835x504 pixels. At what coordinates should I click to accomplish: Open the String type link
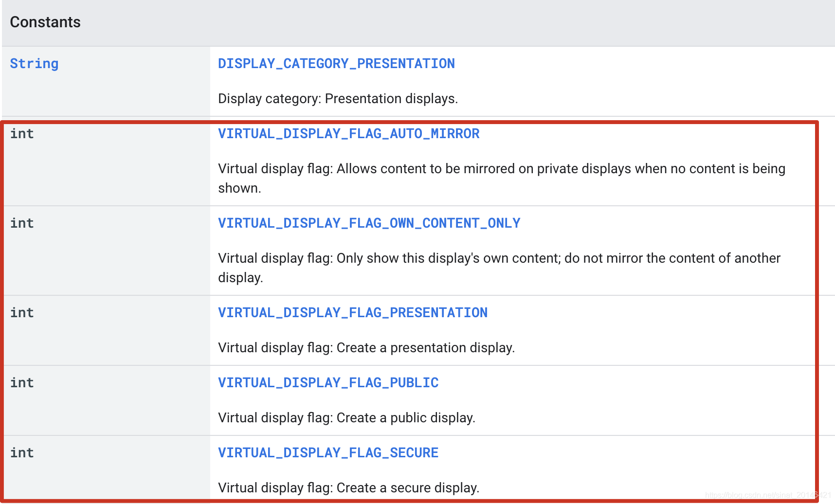[34, 64]
